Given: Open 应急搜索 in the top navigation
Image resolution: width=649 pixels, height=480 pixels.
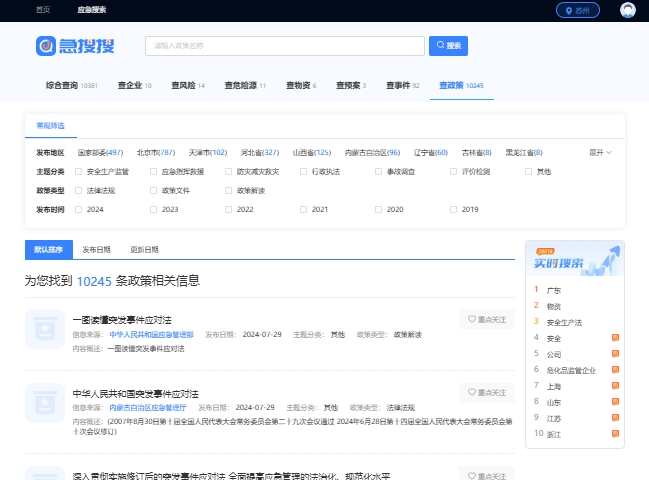Looking at the screenshot, I should 92,10.
